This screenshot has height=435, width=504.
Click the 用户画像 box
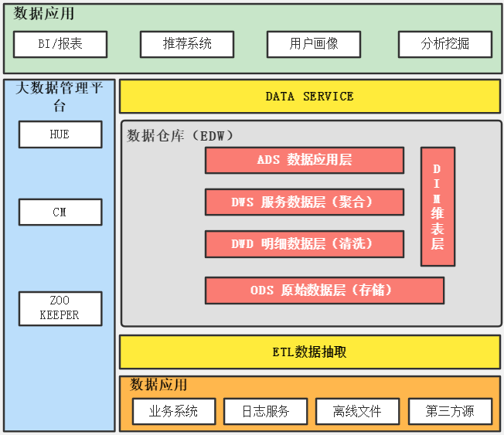(314, 44)
